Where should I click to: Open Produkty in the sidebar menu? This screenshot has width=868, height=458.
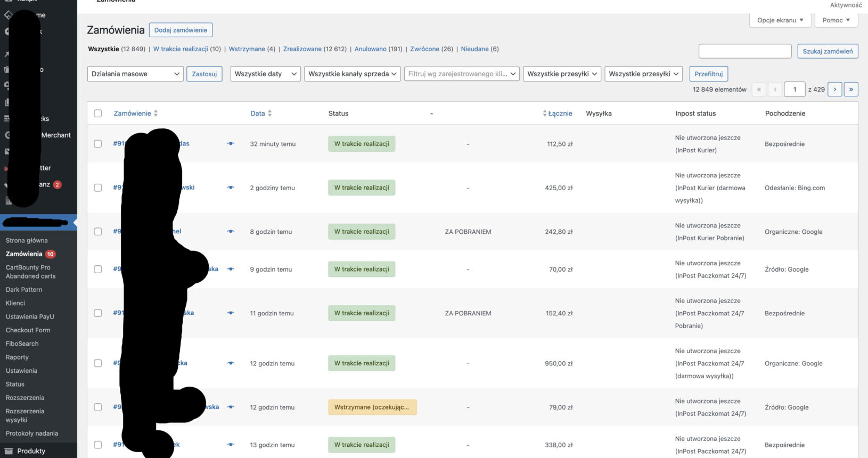pos(31,451)
